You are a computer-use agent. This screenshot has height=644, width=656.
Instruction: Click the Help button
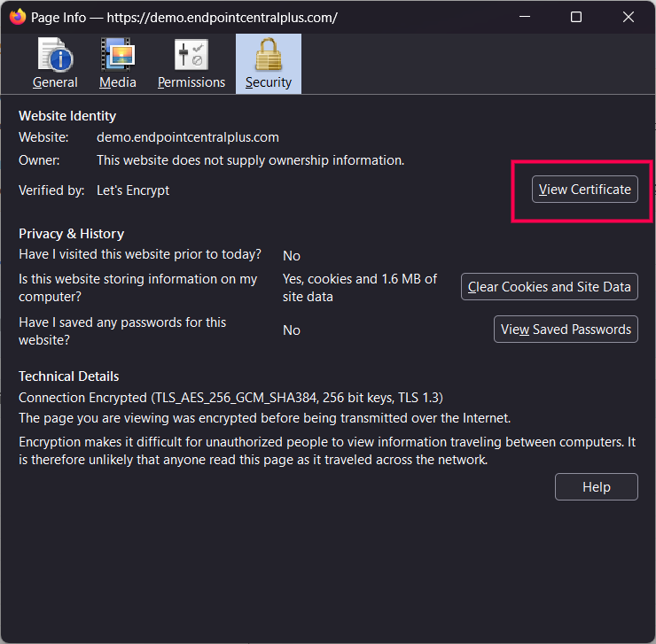pos(597,486)
